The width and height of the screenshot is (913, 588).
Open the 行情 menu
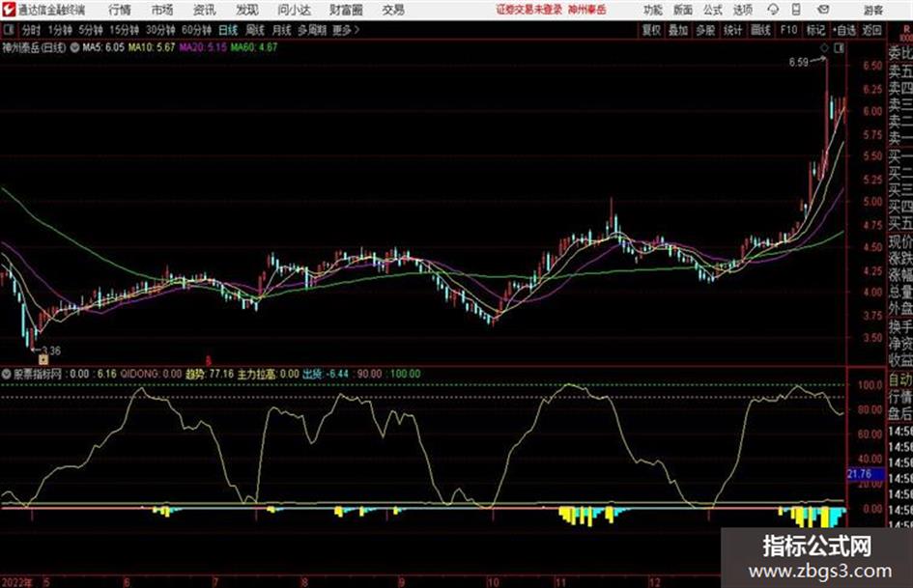coord(120,10)
